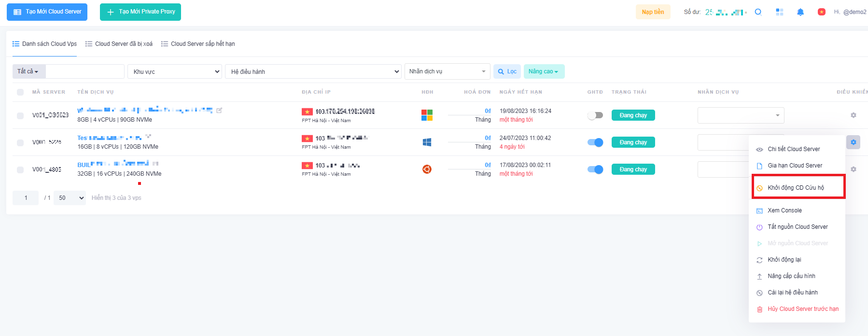Click the search magnifier icon in header
This screenshot has height=336, width=868.
pyautogui.click(x=758, y=12)
